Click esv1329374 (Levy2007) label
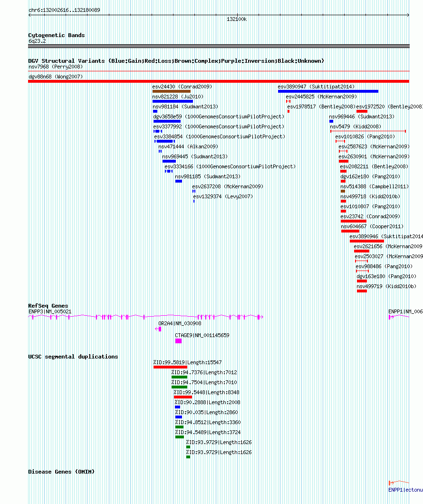This screenshot has height=504, width=423. 223,196
